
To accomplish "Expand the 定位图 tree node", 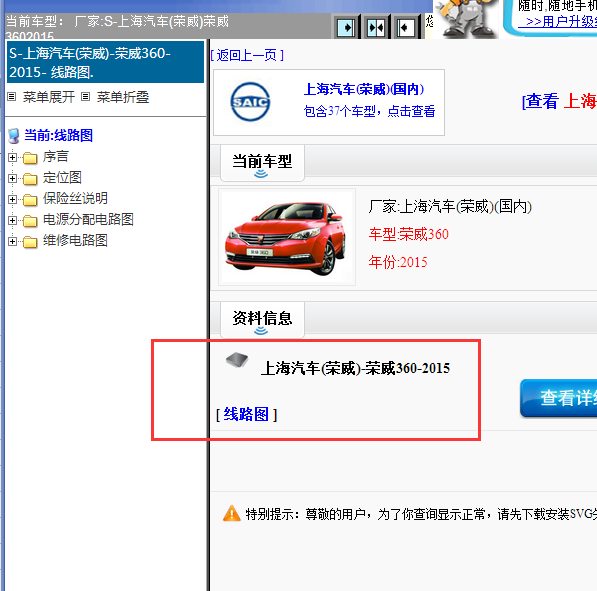I will [13, 178].
